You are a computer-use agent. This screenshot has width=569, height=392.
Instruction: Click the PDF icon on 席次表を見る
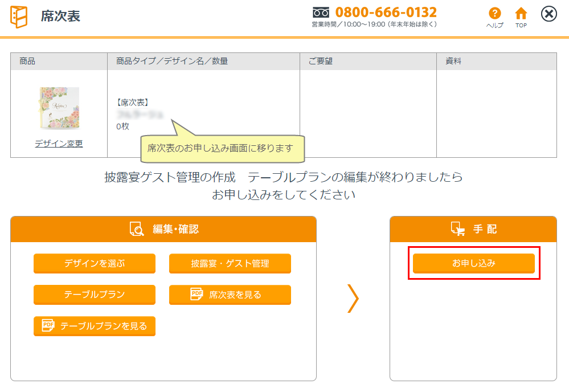(x=197, y=294)
